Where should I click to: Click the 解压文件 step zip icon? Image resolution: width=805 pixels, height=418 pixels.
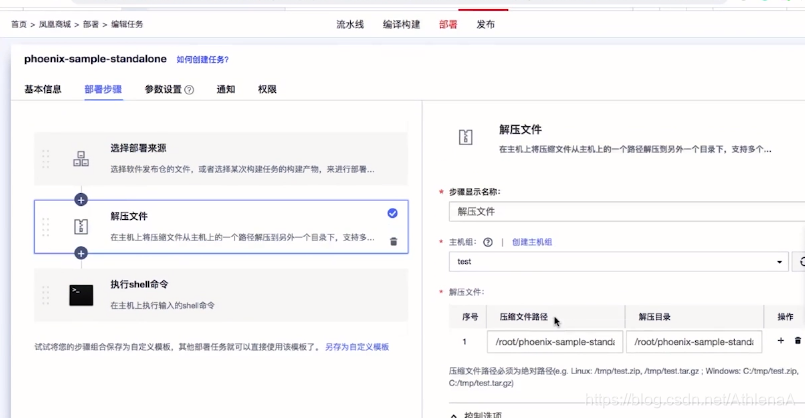point(81,226)
